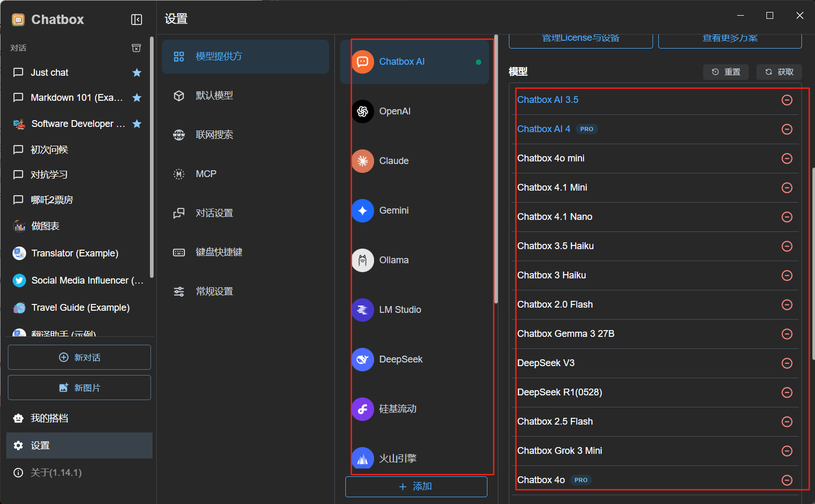The width and height of the screenshot is (815, 504).
Task: Click the DeepSeek V3 model name
Action: (x=546, y=363)
